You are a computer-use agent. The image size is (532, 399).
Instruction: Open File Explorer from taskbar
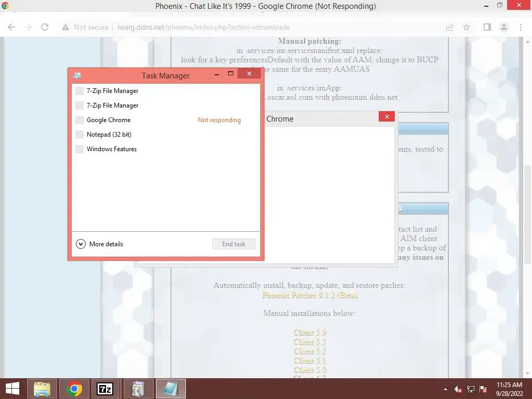click(x=42, y=389)
